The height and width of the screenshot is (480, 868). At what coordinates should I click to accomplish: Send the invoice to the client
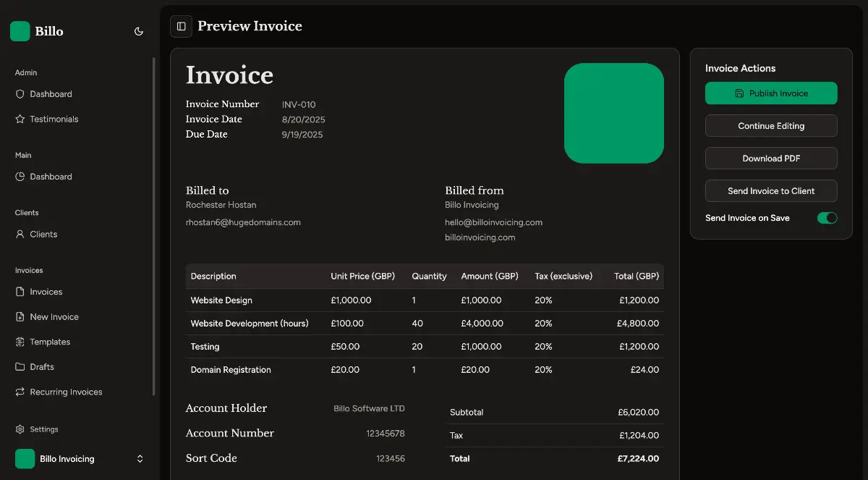pyautogui.click(x=771, y=190)
